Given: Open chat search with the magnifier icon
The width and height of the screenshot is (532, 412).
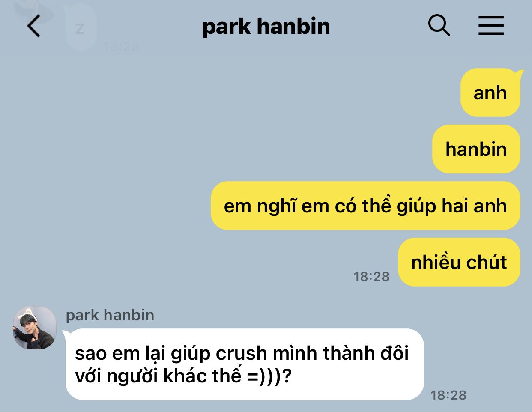Looking at the screenshot, I should point(439,26).
